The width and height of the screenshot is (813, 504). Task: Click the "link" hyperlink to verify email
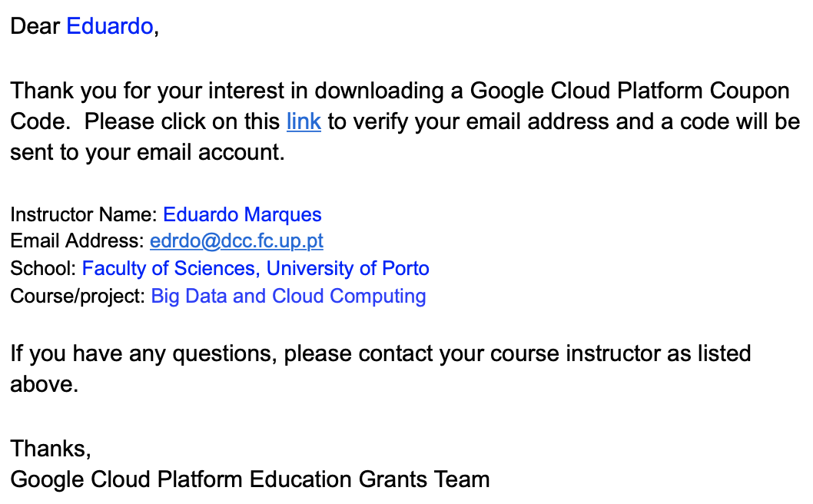pos(304,121)
